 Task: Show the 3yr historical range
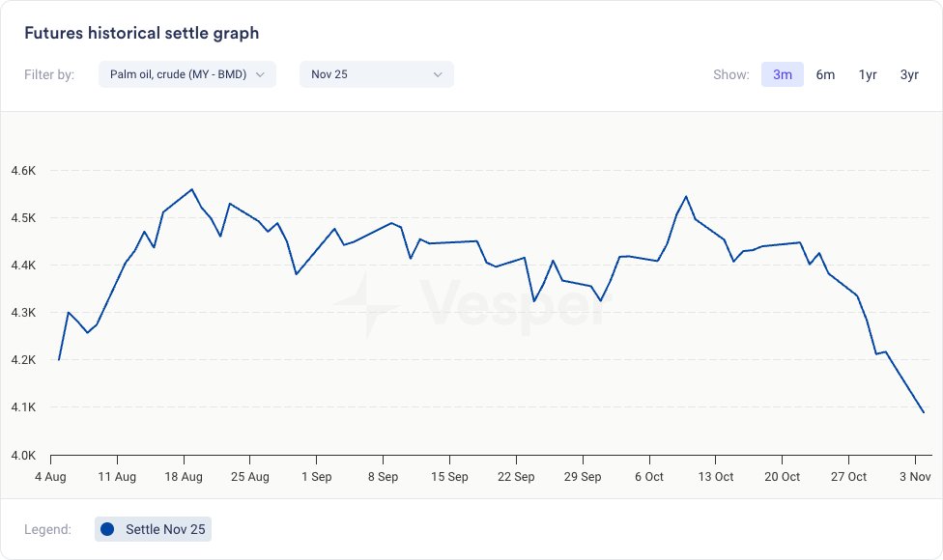coord(909,74)
